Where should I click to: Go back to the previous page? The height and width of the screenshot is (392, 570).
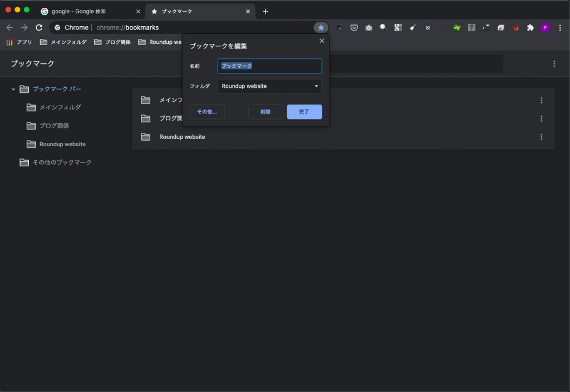(10, 28)
